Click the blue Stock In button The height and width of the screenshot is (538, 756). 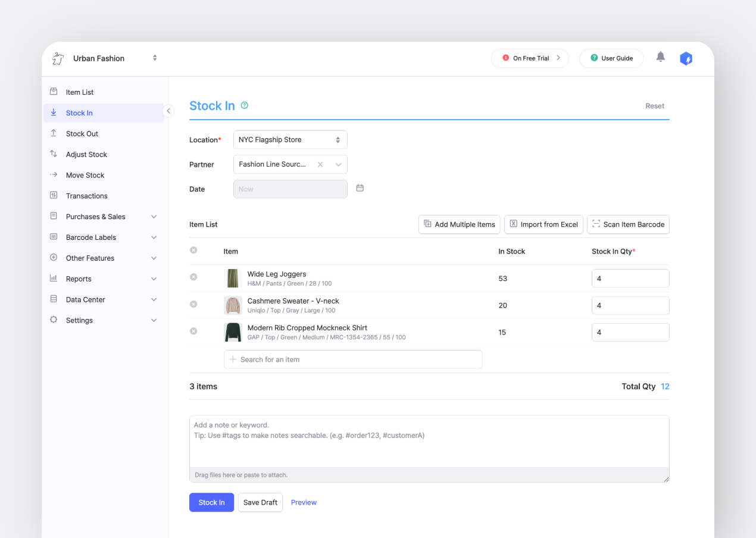click(x=211, y=502)
